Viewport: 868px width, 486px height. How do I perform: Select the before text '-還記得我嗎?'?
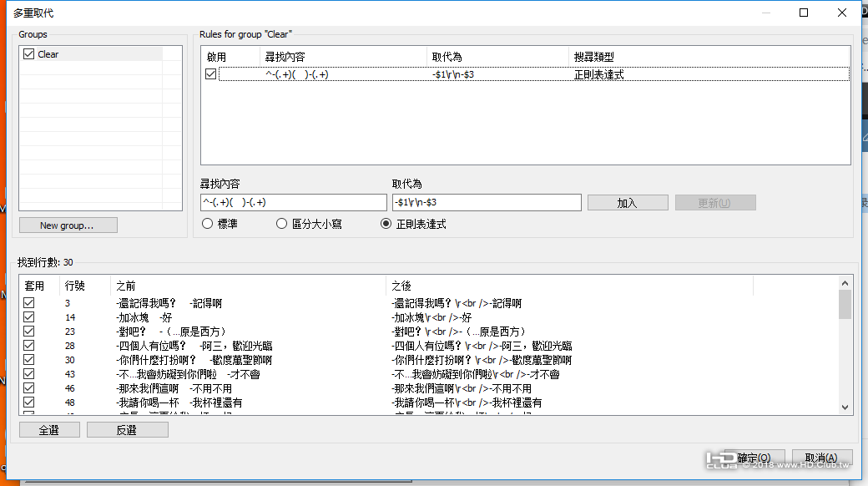click(x=145, y=303)
